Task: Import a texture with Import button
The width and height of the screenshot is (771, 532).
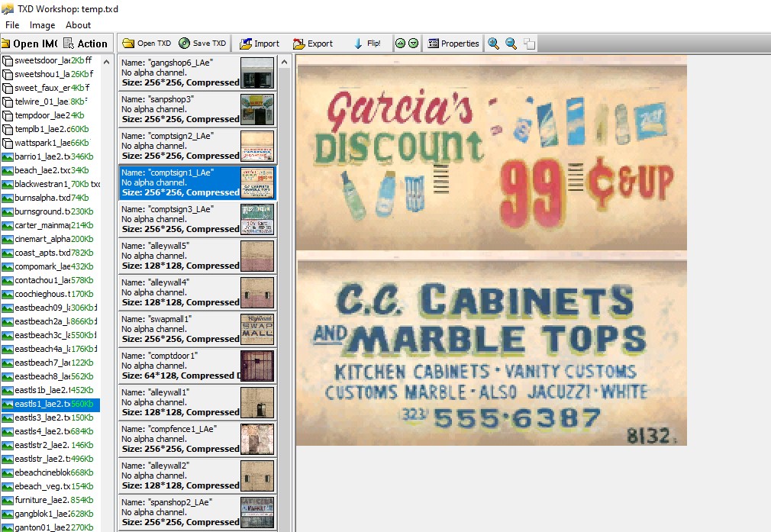Action: (x=260, y=44)
